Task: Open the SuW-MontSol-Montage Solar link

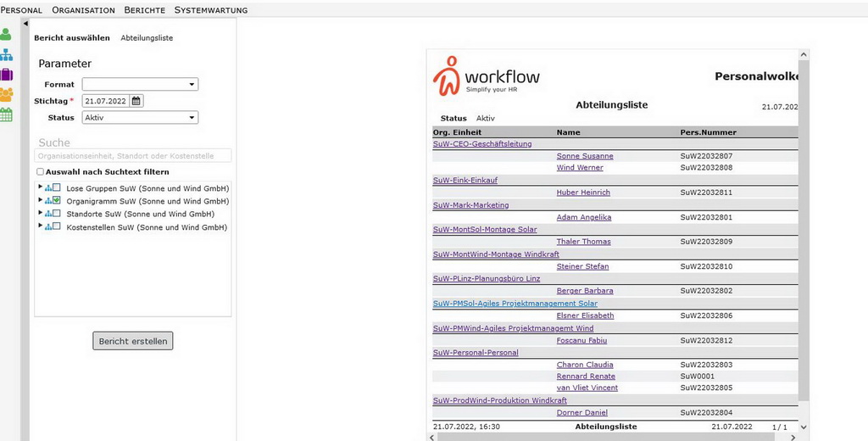Action: click(484, 229)
